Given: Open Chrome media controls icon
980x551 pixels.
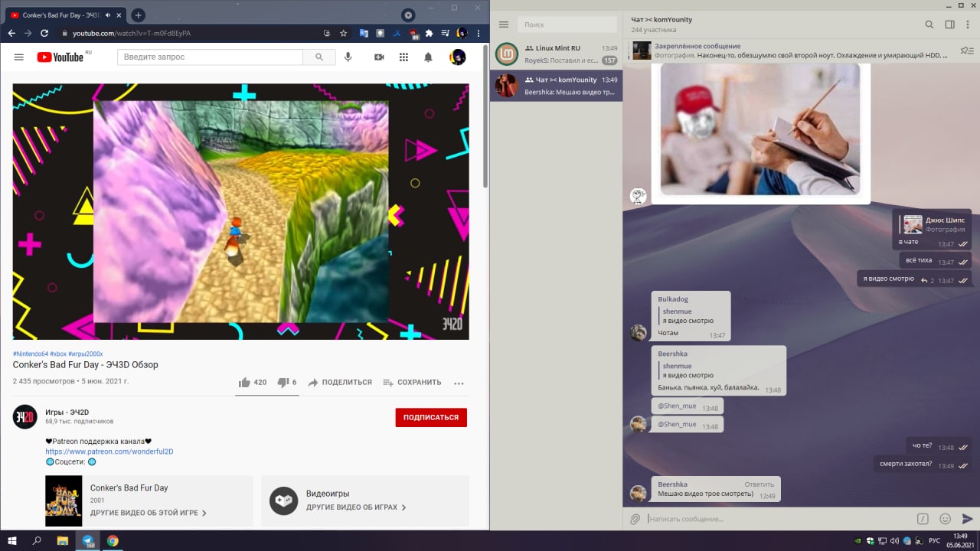Looking at the screenshot, I should click(445, 34).
